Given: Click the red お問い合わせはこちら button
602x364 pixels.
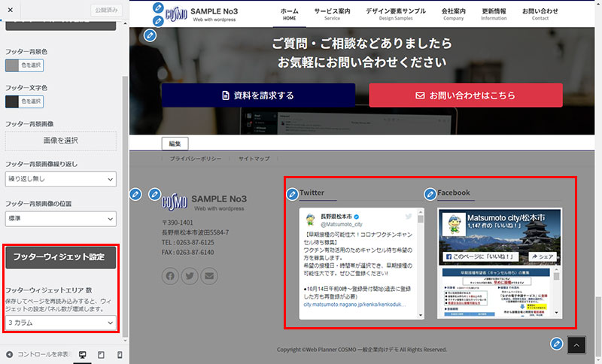Looking at the screenshot, I should tap(465, 96).
